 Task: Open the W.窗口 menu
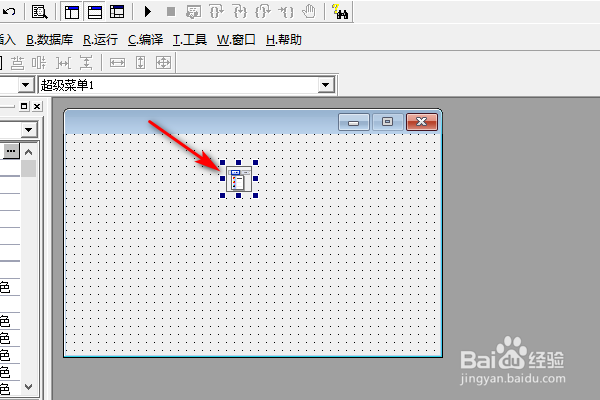[x=236, y=40]
